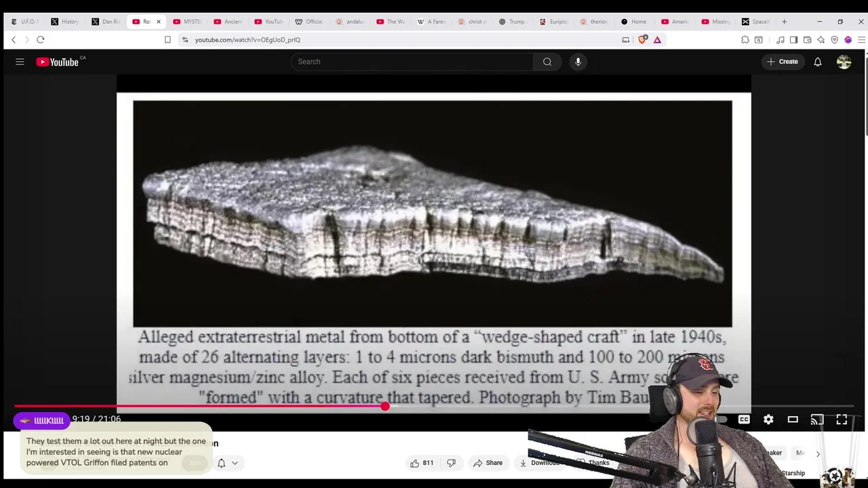Switch to the Official Wikipedia tab

point(309,22)
